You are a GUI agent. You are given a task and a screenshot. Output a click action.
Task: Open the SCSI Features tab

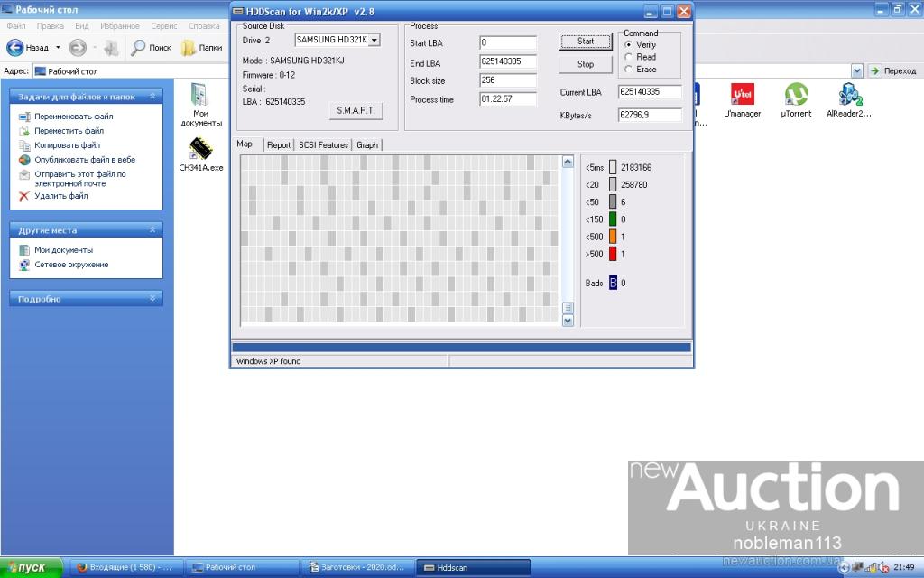click(323, 145)
